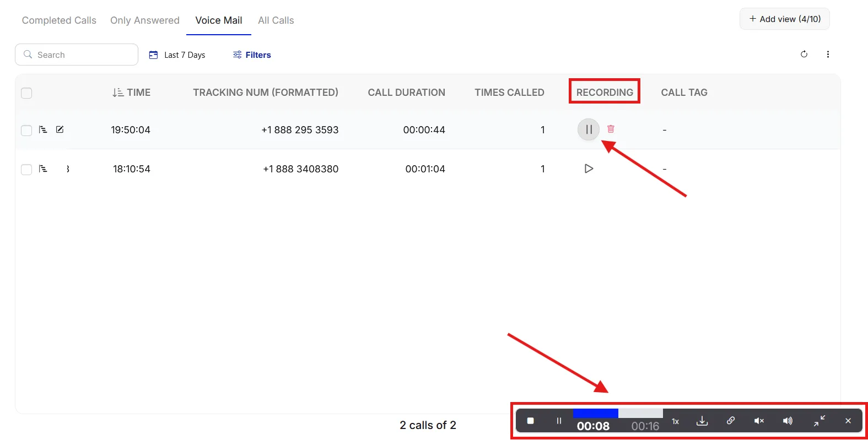The image size is (868, 440).
Task: Open the call flow icon for the 19:50:04 call
Action: (43, 130)
